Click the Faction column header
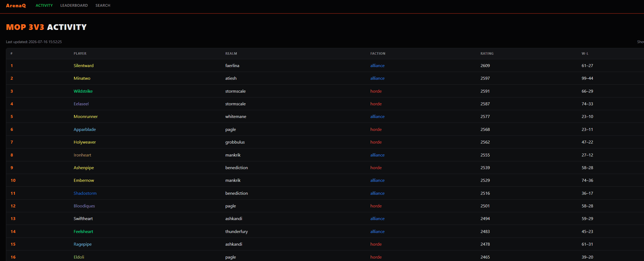The height and width of the screenshot is (261, 644). tap(378, 54)
